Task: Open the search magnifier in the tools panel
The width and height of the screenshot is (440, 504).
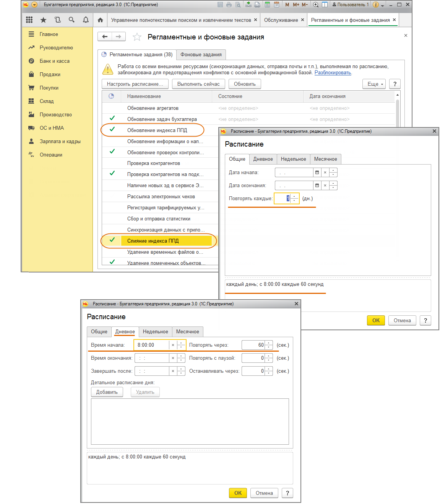Action: (71, 20)
